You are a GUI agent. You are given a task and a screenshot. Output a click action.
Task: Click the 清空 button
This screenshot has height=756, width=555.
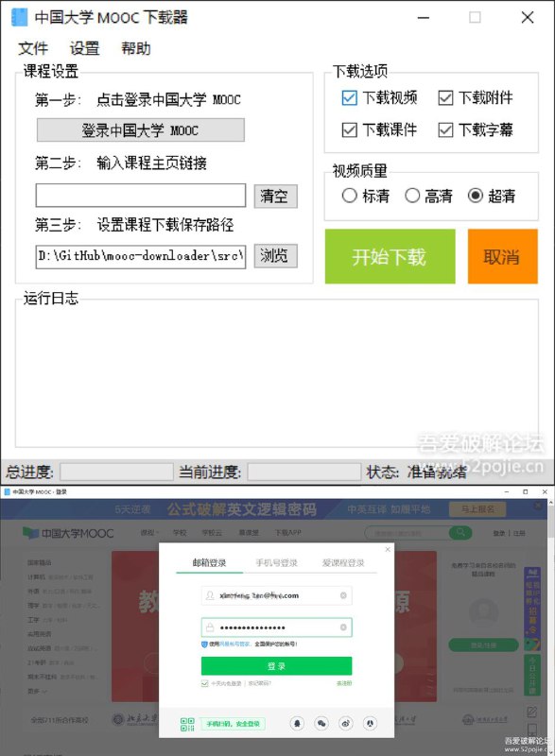point(275,197)
